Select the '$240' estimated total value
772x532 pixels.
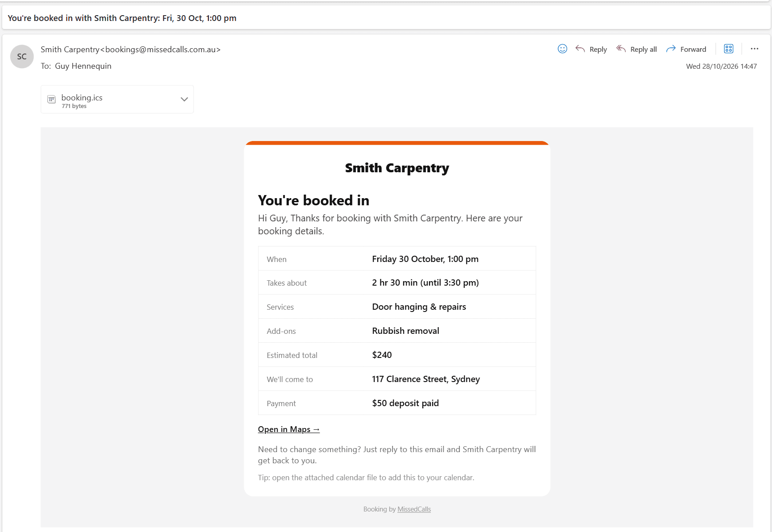click(x=382, y=355)
